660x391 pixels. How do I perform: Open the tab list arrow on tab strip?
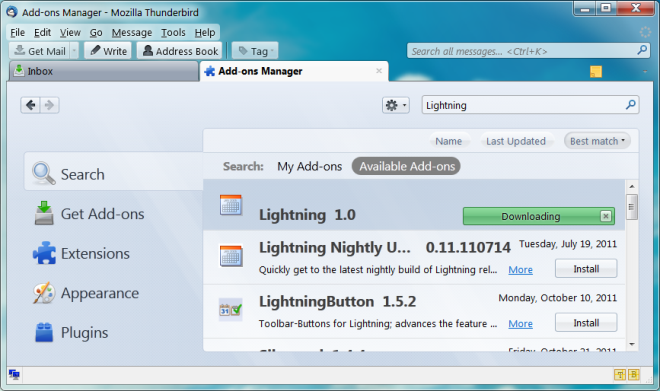point(645,72)
